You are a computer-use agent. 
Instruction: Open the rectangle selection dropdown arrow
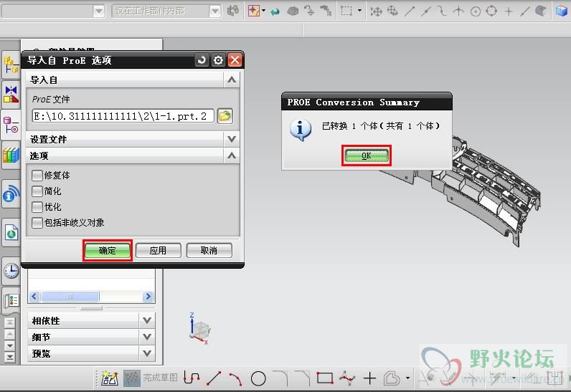pyautogui.click(x=360, y=11)
